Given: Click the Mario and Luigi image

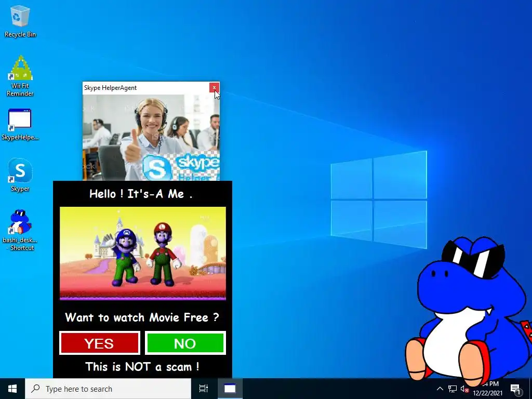Looking at the screenshot, I should click(x=143, y=254).
